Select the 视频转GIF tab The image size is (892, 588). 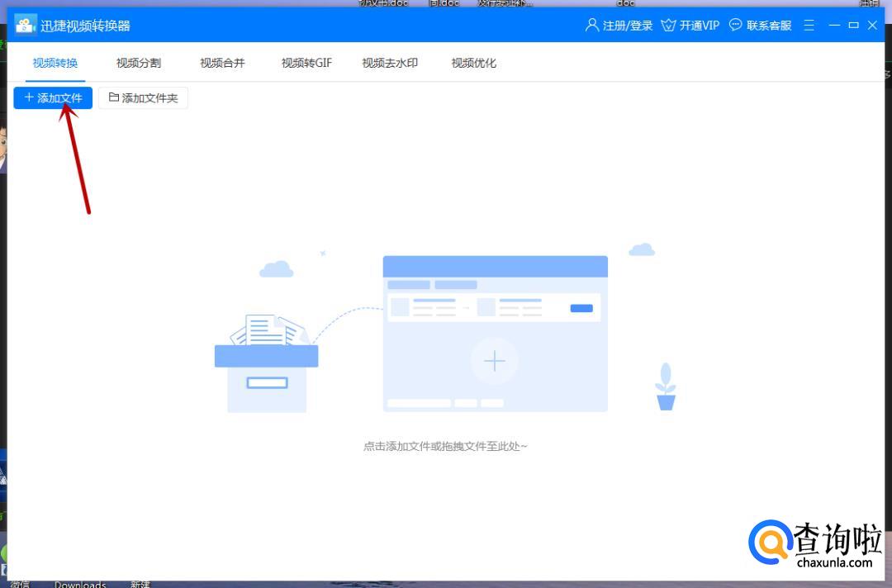306,63
